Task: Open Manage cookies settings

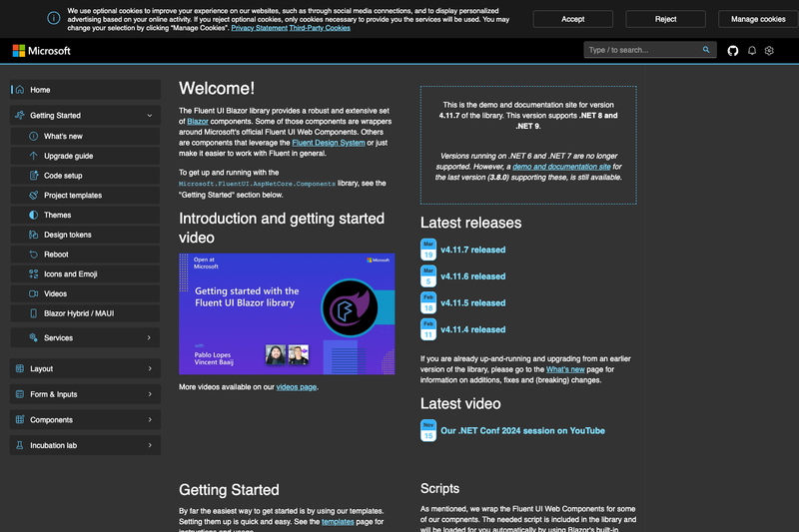Action: [x=758, y=19]
